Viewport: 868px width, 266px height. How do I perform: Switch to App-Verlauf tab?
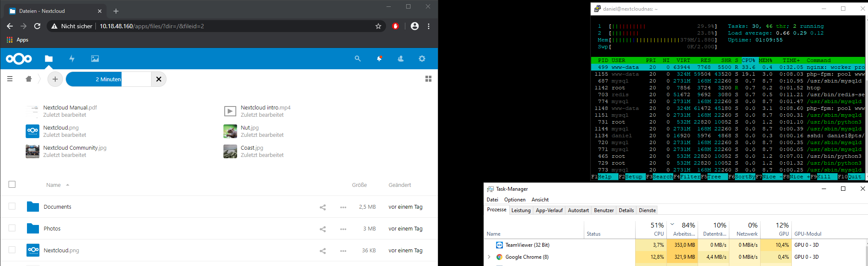tap(549, 210)
